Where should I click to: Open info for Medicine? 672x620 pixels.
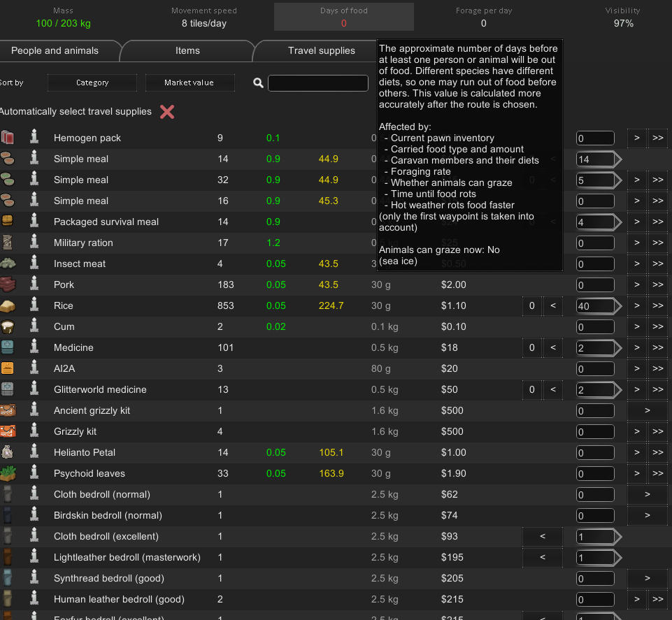(x=34, y=347)
